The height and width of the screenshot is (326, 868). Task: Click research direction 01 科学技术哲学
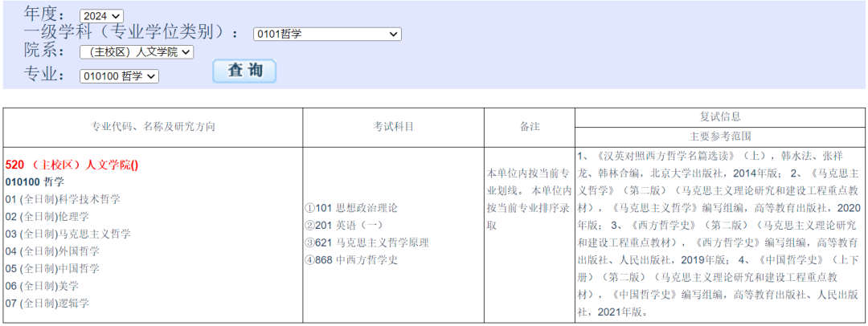(63, 199)
